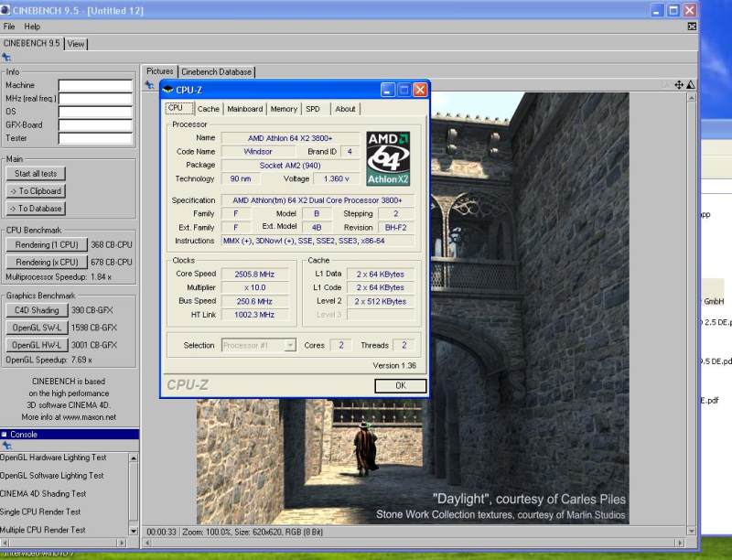Run the OpenGL SW-L test

click(37, 328)
